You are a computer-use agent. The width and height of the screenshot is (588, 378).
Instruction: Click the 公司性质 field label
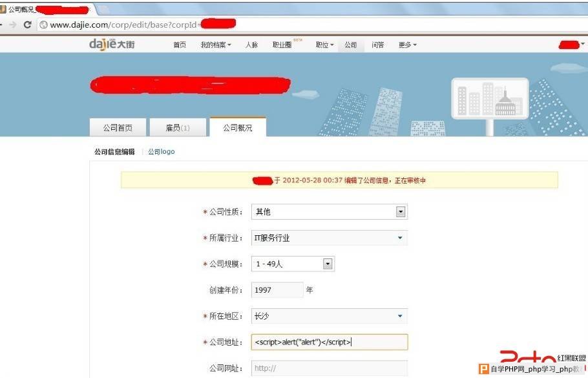pos(226,212)
